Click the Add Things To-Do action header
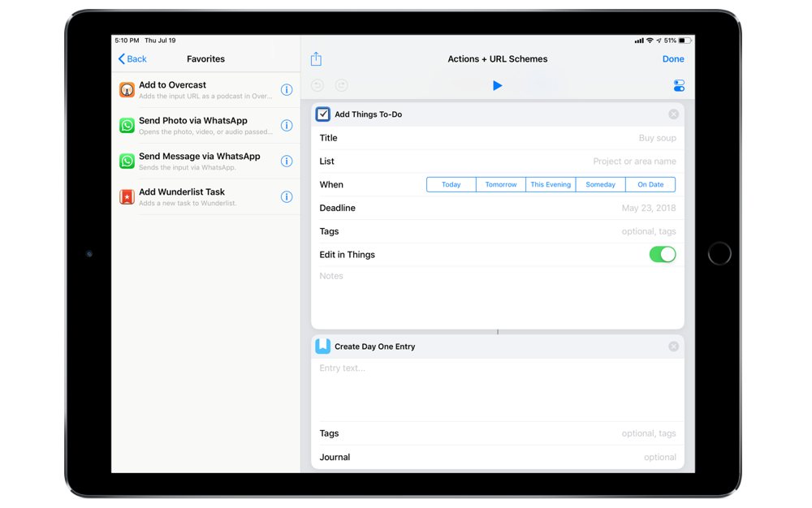The image size is (812, 508). click(498, 114)
